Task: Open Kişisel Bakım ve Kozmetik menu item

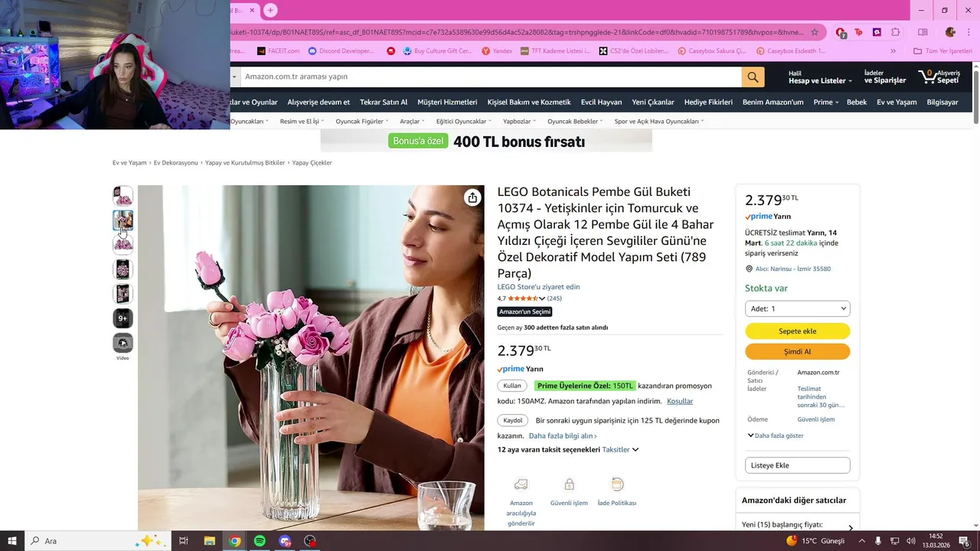Action: coord(529,102)
